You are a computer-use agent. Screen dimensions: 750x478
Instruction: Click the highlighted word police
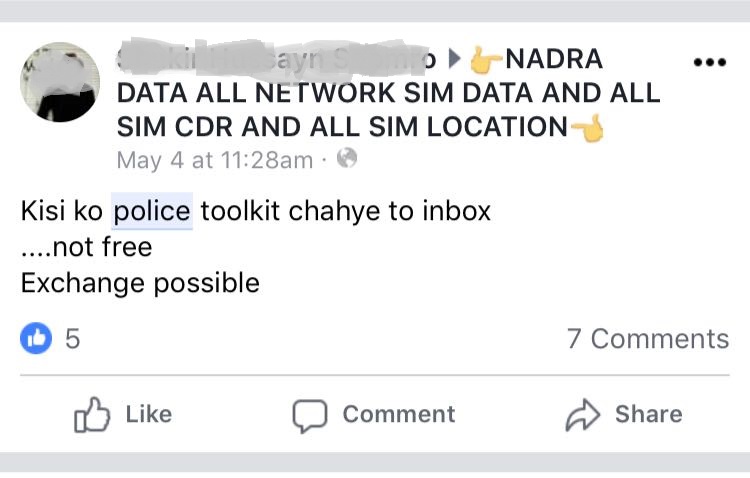[x=151, y=212]
